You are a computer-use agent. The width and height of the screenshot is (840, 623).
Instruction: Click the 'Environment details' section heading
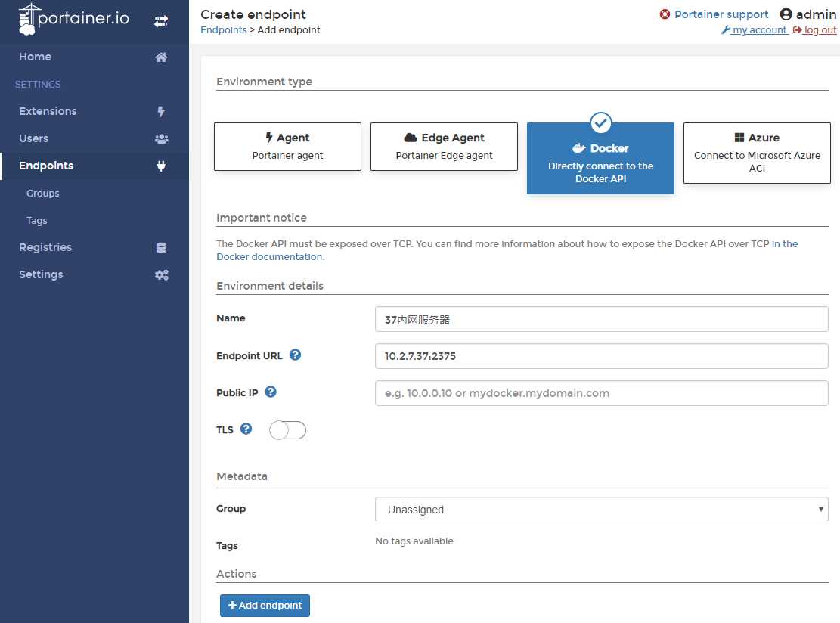(269, 286)
